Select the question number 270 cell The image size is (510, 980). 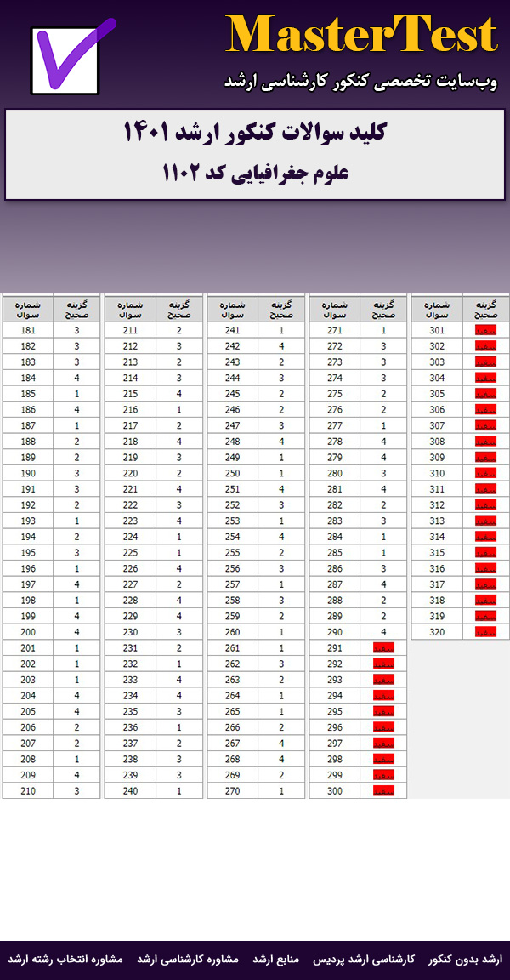232,790
